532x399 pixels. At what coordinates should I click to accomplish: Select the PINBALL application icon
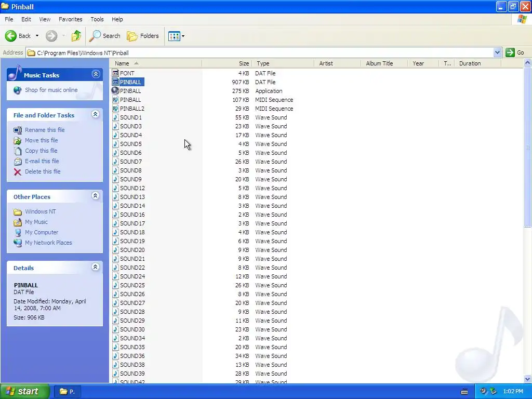point(115,90)
